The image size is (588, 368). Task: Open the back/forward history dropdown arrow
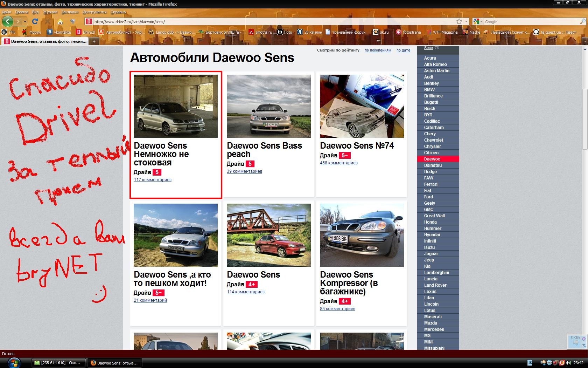coord(25,21)
